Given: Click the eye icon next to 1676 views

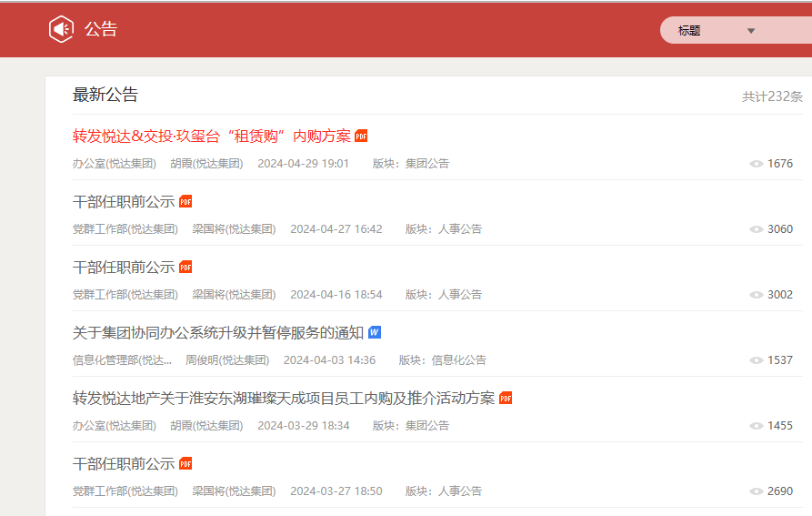Looking at the screenshot, I should tap(756, 164).
